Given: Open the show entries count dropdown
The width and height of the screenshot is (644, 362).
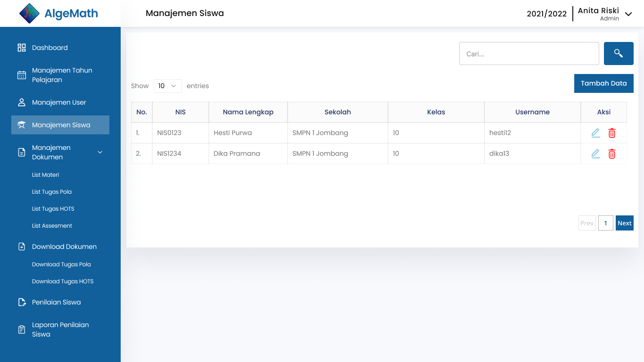Looking at the screenshot, I should coord(168,86).
